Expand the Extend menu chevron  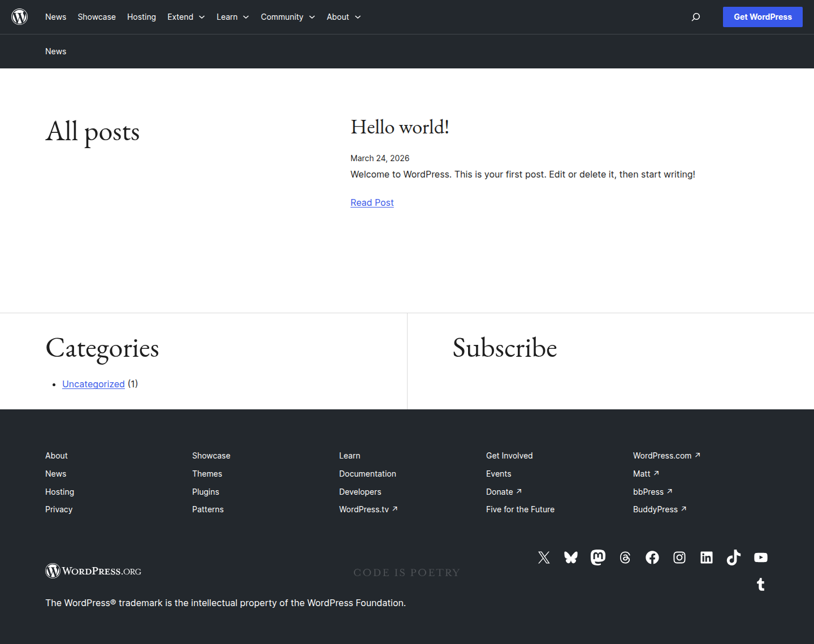pyautogui.click(x=202, y=17)
